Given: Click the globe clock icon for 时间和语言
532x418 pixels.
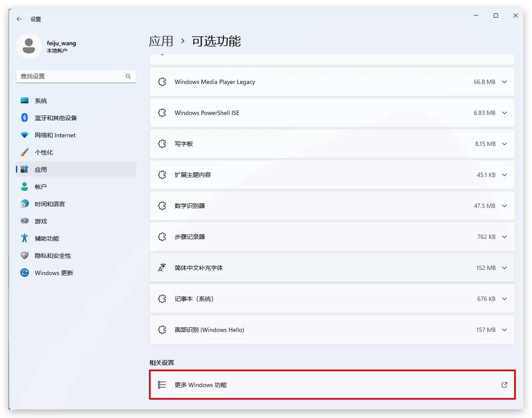Looking at the screenshot, I should pos(25,204).
